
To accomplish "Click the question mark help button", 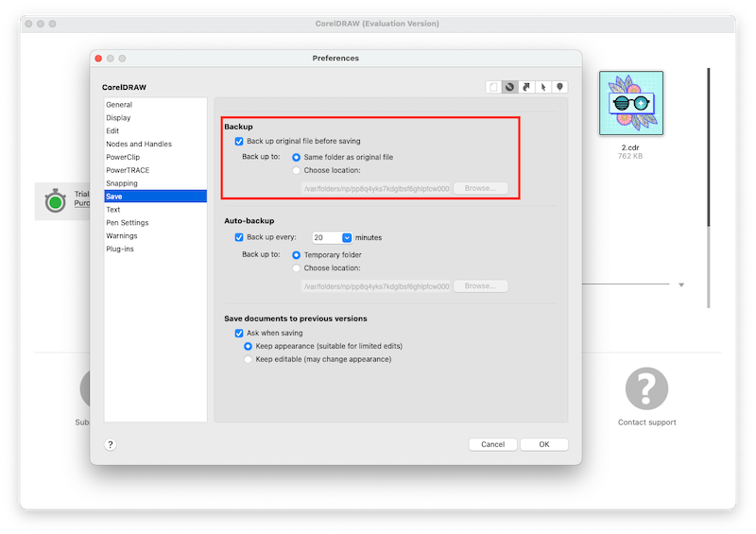I will point(111,444).
